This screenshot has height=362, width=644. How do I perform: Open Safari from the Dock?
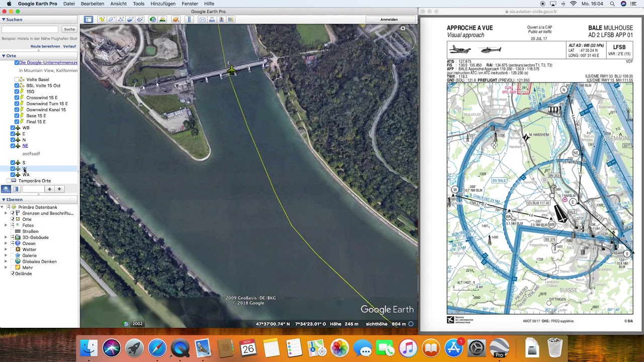[157, 348]
